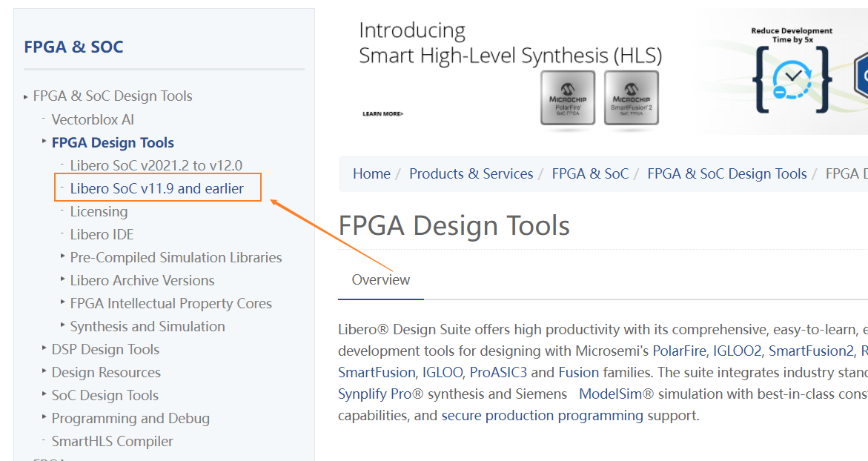The height and width of the screenshot is (461, 868).
Task: Expand SoC Design Tools arrow
Action: 44,394
